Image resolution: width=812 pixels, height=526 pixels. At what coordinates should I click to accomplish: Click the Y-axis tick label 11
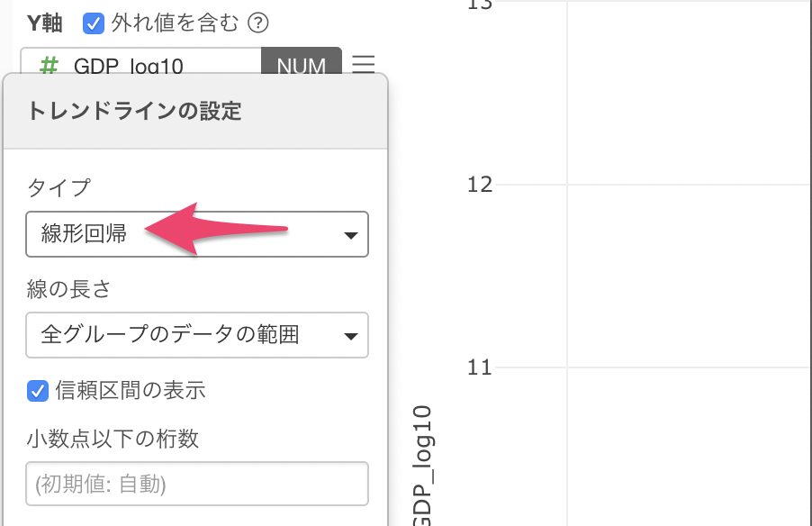tap(480, 367)
